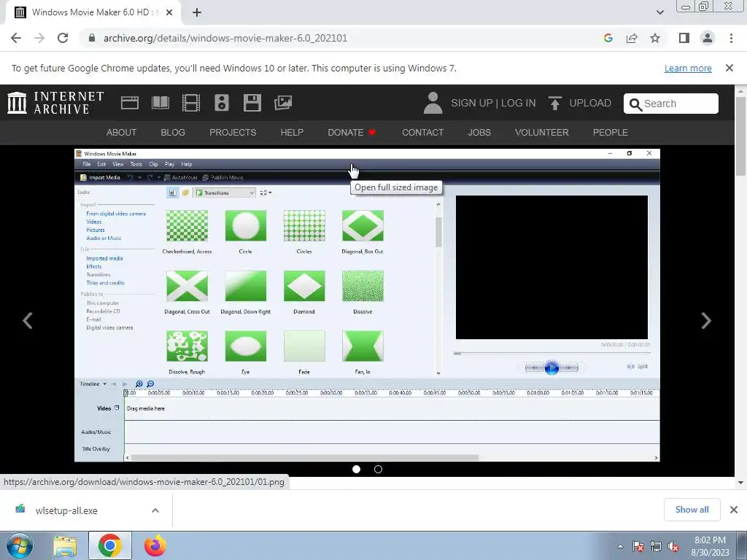Open full-sized Movie Maker screenshot image
Viewport: 747px width, 560px height.
(x=367, y=305)
